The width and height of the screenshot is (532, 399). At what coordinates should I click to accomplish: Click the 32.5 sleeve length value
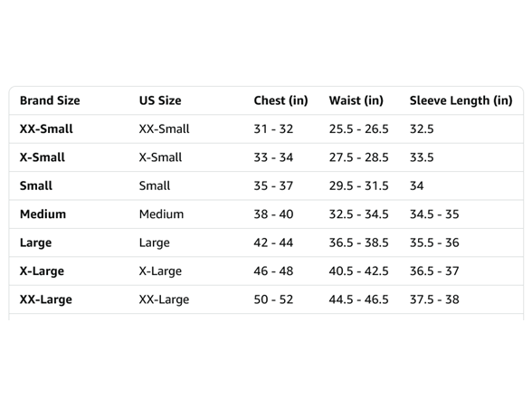pyautogui.click(x=422, y=128)
